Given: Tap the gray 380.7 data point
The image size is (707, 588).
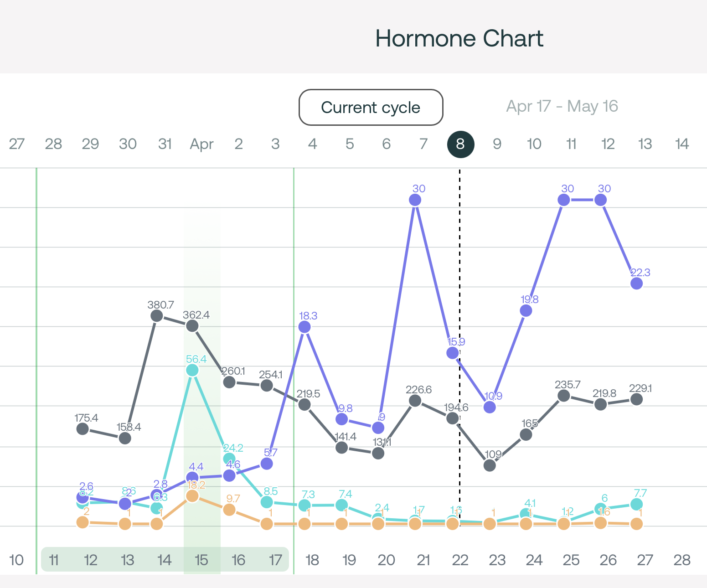Looking at the screenshot, I should (157, 315).
